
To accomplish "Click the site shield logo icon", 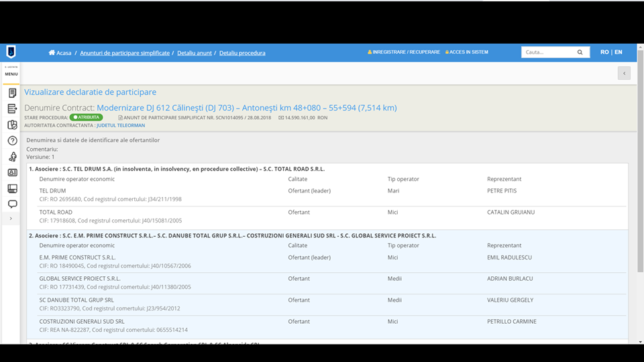I will pyautogui.click(x=11, y=52).
